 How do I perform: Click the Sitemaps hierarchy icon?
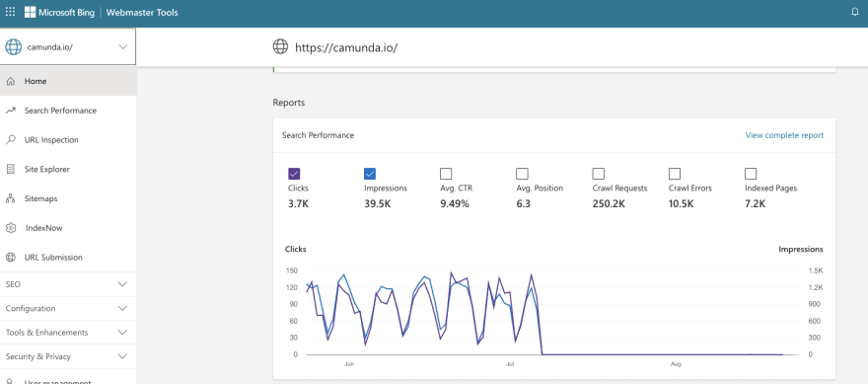tap(10, 199)
